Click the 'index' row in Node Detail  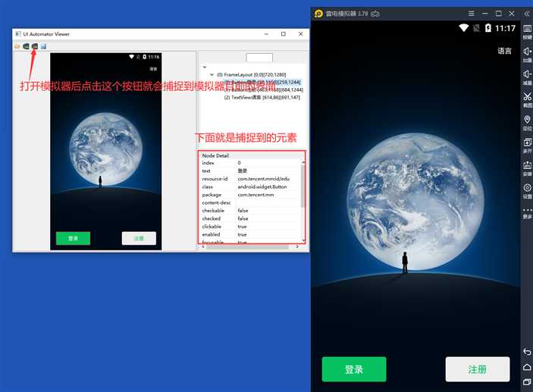coord(251,163)
